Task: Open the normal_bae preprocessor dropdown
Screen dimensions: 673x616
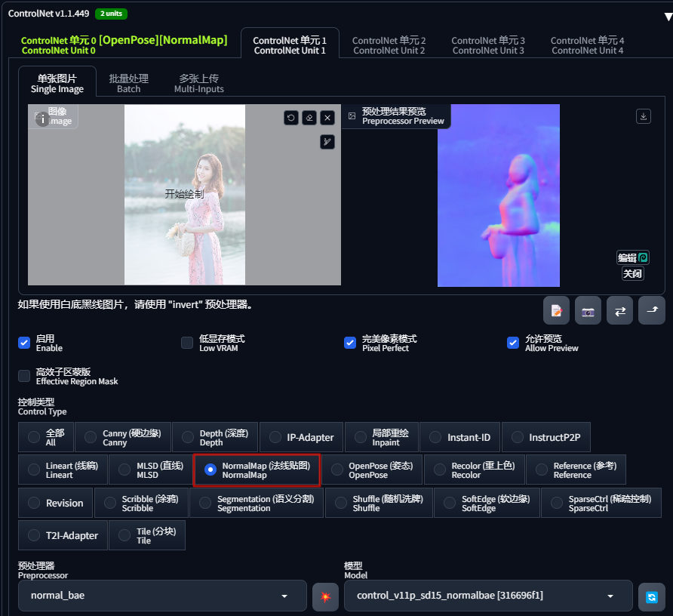Action: pyautogui.click(x=162, y=596)
